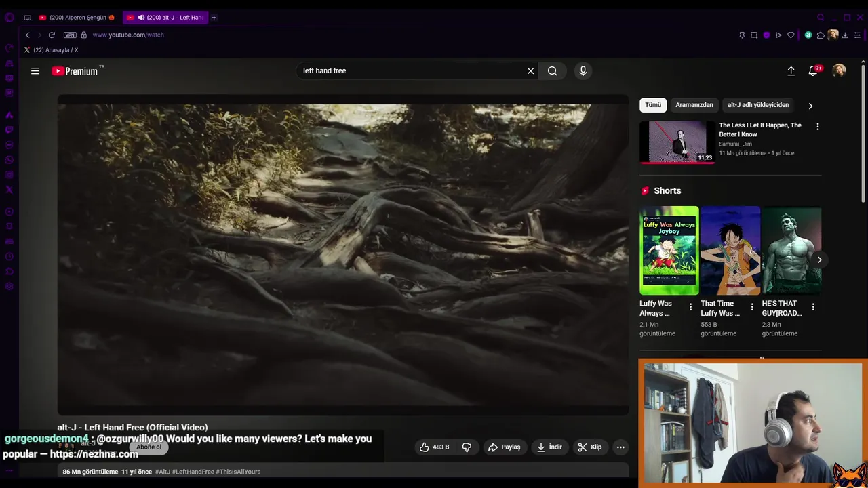Open the YouTube create/upload icon
Viewport: 868px width, 488px height.
click(791, 70)
